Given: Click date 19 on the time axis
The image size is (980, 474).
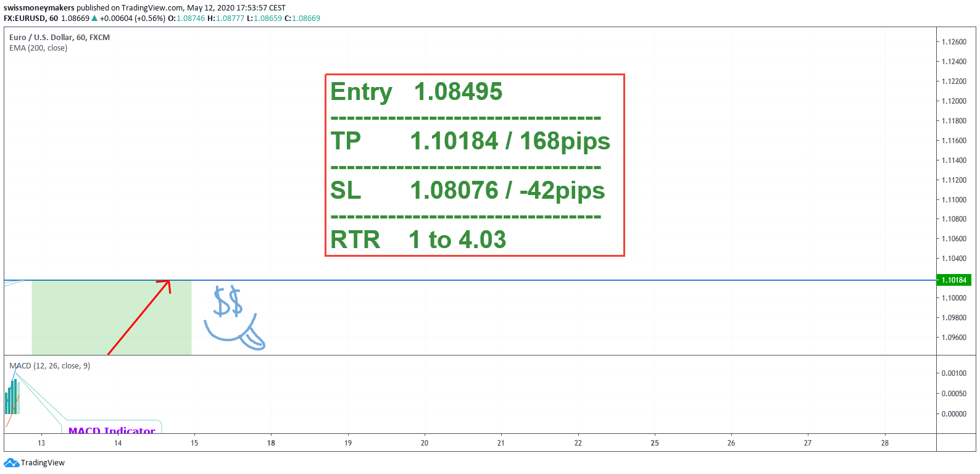Looking at the screenshot, I should pyautogui.click(x=348, y=443).
